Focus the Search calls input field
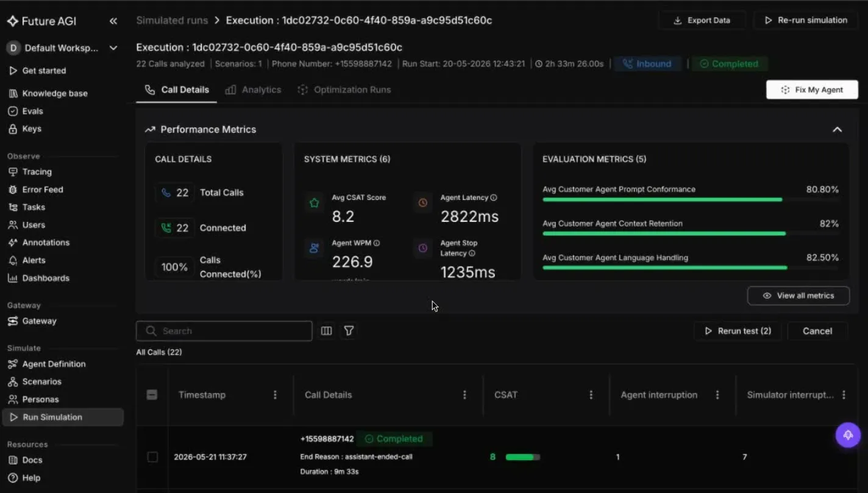Screen dimensions: 868x493 [x=224, y=331]
